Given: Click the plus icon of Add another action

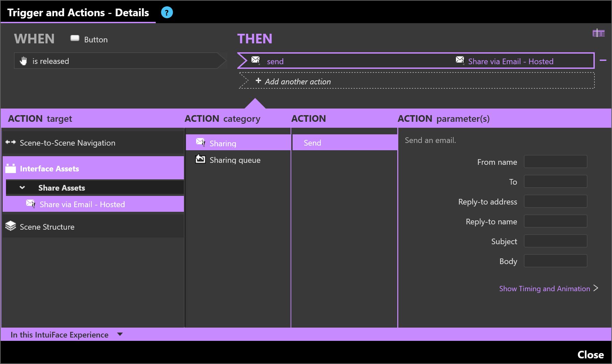Looking at the screenshot, I should tap(258, 81).
